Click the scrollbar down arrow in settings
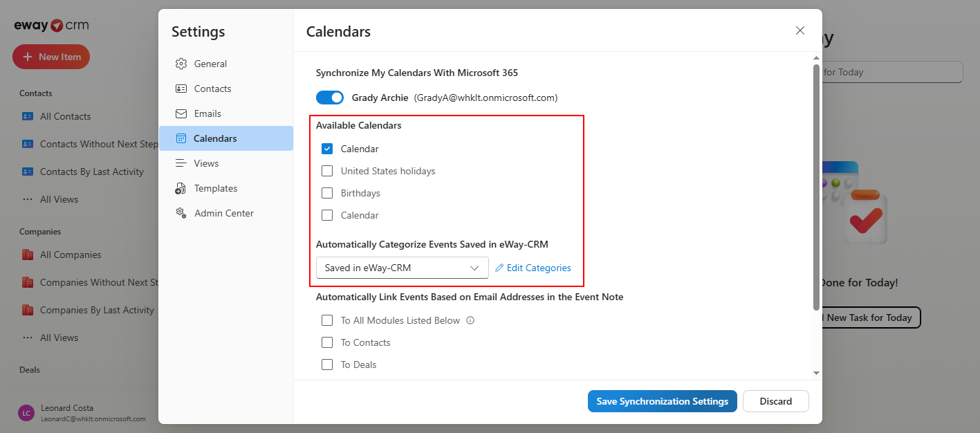Viewport: 980px width, 433px height. (x=816, y=373)
